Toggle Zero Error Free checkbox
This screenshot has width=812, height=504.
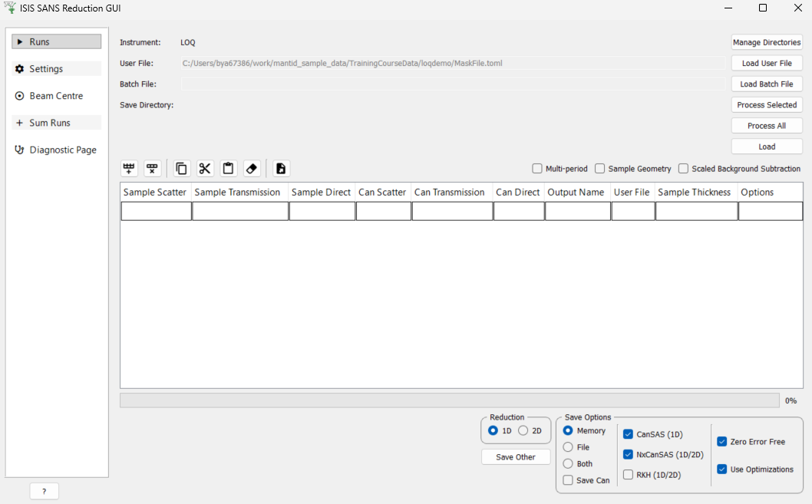click(x=722, y=441)
